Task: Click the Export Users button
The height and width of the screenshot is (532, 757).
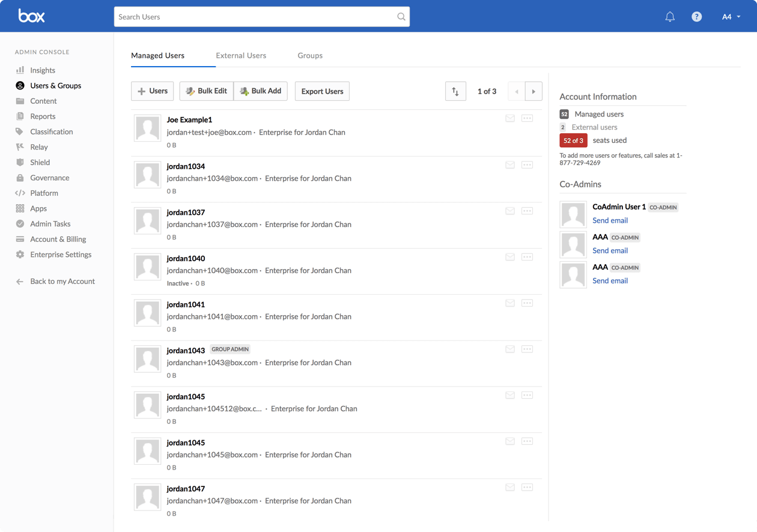Action: pyautogui.click(x=322, y=91)
